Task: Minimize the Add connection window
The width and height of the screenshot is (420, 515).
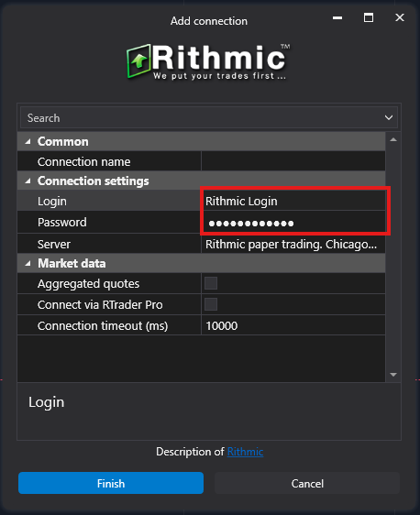Action: click(337, 17)
